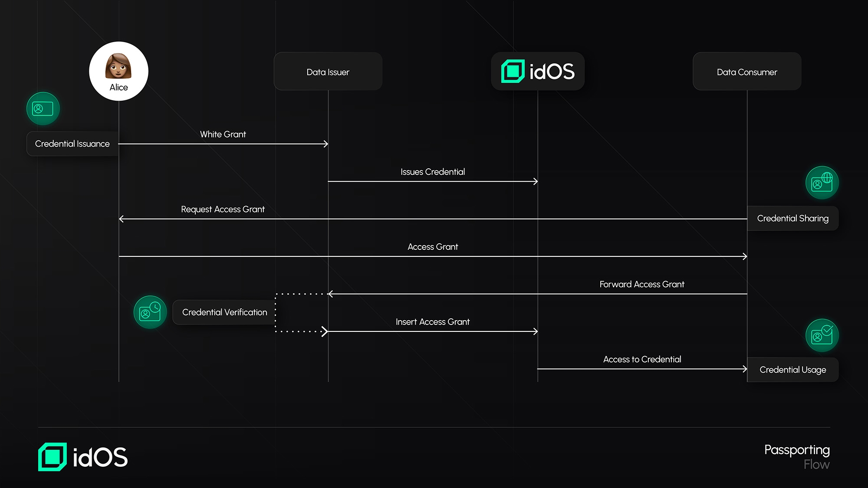Click the Request Access Grant label

pyautogui.click(x=223, y=209)
